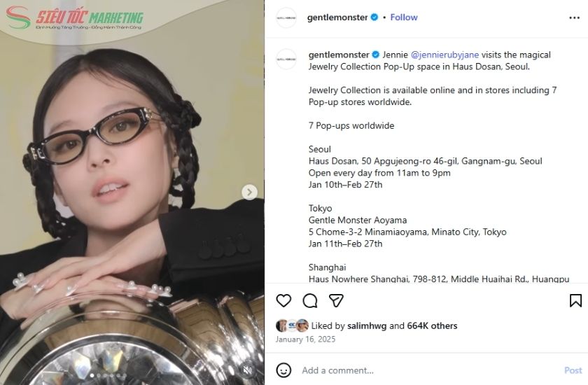This screenshot has width=588, height=385.
Task: Open comments via the speech bubble icon
Action: click(x=310, y=300)
